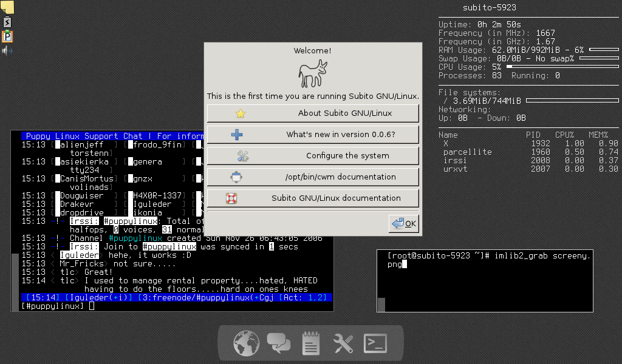The height and width of the screenshot is (364, 622).
Task: Select the 'File systems:' label
Action: [470, 93]
